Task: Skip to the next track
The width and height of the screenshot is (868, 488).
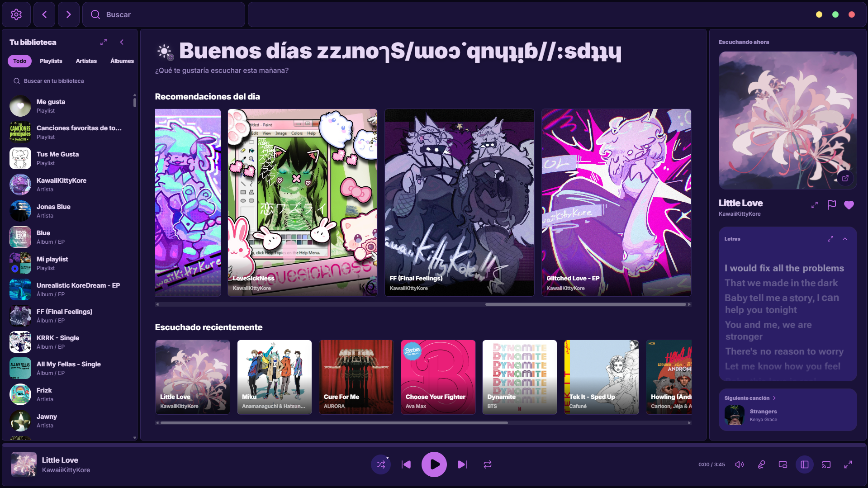Action: click(x=462, y=464)
